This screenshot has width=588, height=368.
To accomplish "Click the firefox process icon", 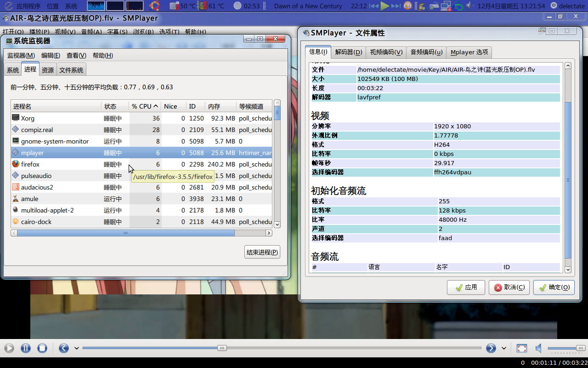I will click(x=16, y=164).
